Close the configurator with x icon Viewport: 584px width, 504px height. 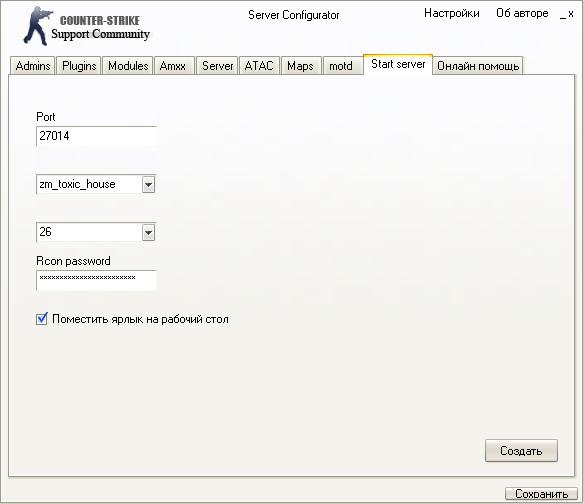[571, 14]
